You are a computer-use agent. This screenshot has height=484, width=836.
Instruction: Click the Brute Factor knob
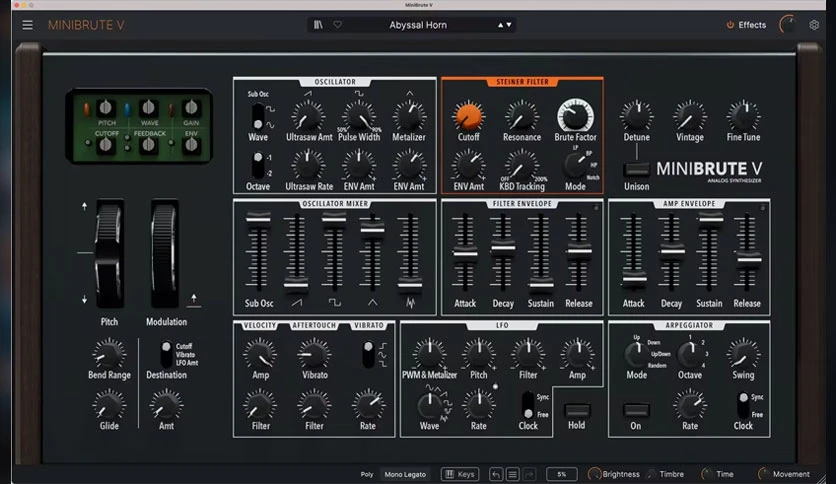point(575,115)
